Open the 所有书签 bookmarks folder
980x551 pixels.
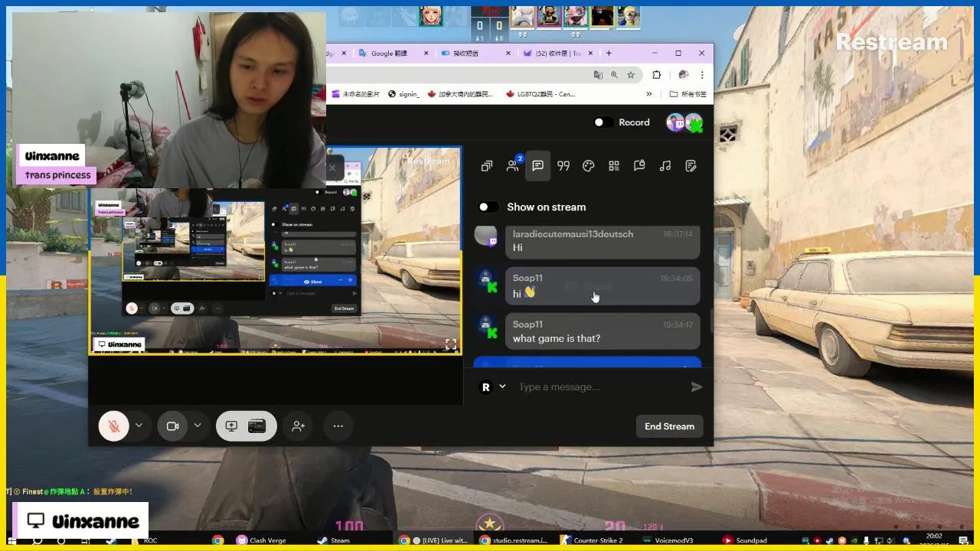(688, 94)
